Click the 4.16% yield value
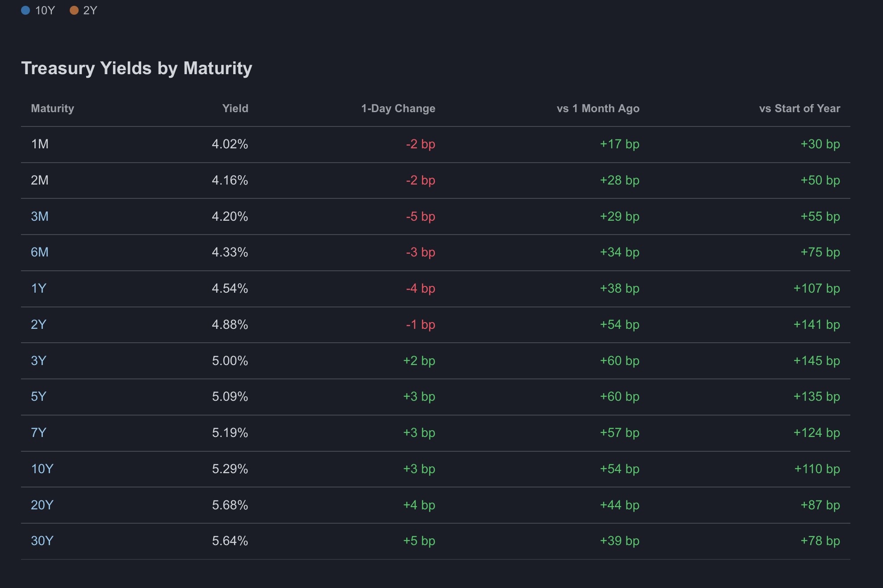The height and width of the screenshot is (588, 883). [x=230, y=181]
